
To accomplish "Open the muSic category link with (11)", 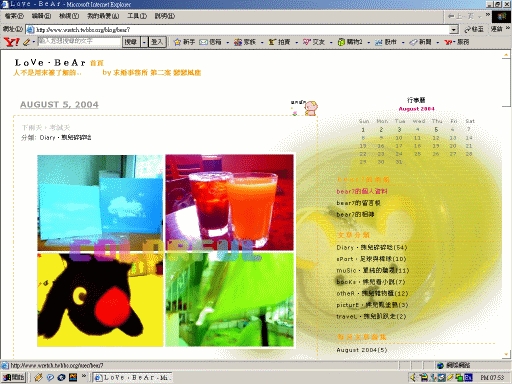I will point(373,271).
